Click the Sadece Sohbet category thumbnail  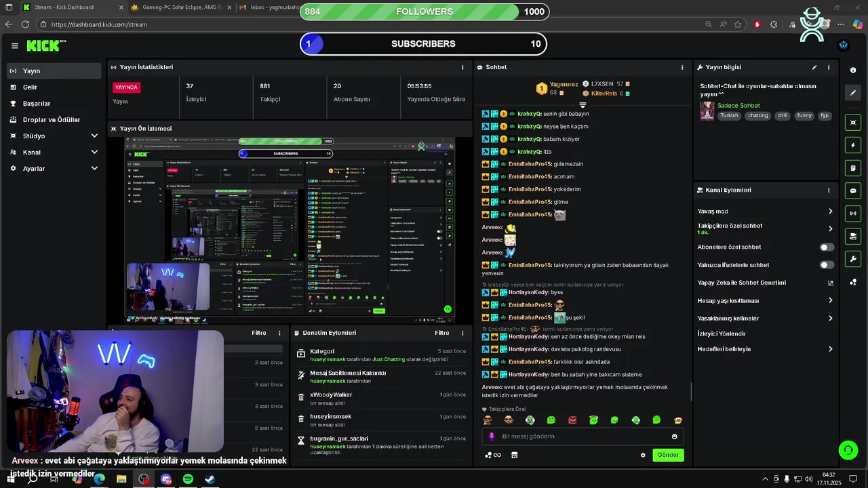[x=707, y=111]
